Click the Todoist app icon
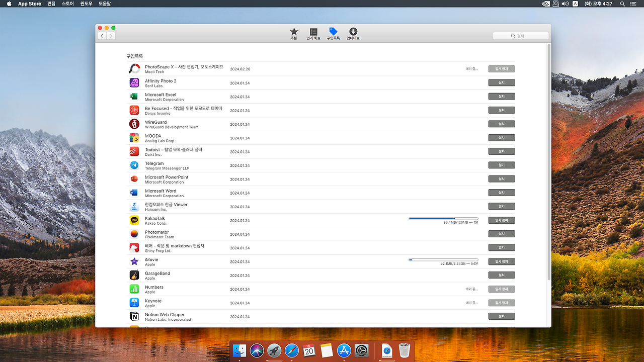Viewport: 644px width, 362px height. pos(134,151)
